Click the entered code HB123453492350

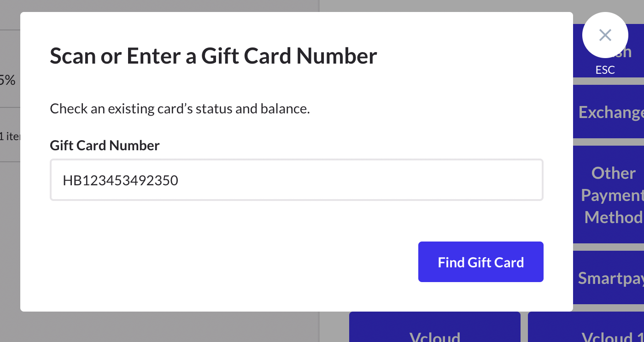[x=121, y=180]
